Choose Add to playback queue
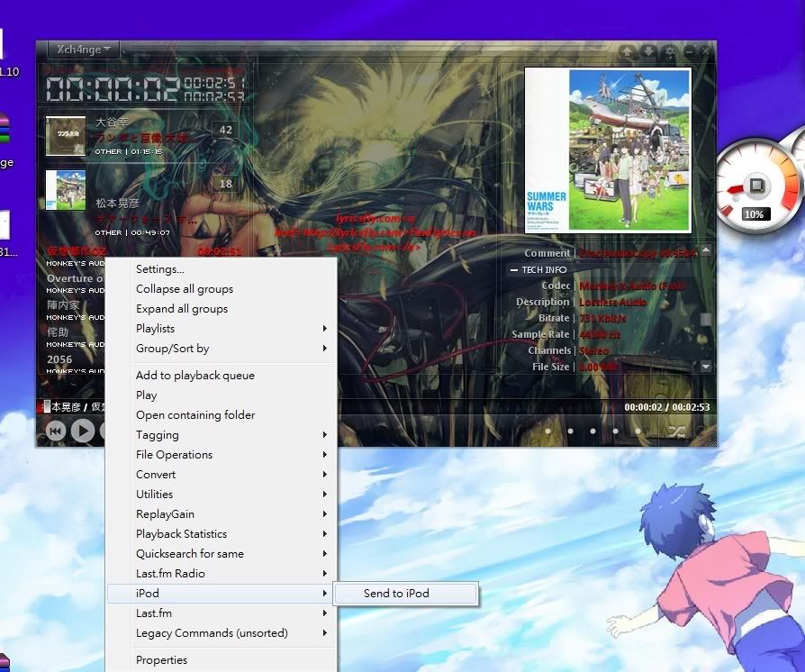 [x=222, y=376]
